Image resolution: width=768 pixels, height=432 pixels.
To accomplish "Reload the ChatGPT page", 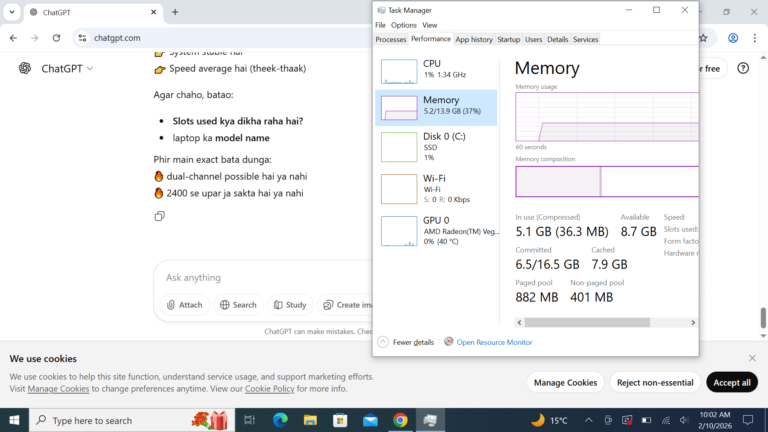I will tap(56, 38).
